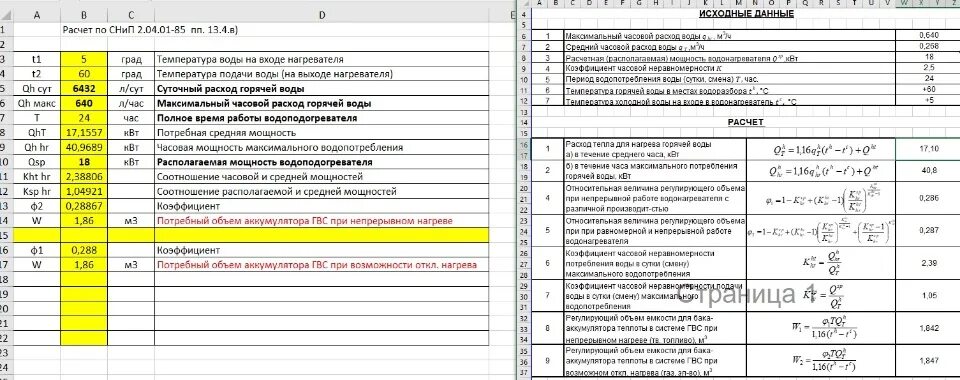Click the 'ф2' label cell

pyautogui.click(x=36, y=206)
